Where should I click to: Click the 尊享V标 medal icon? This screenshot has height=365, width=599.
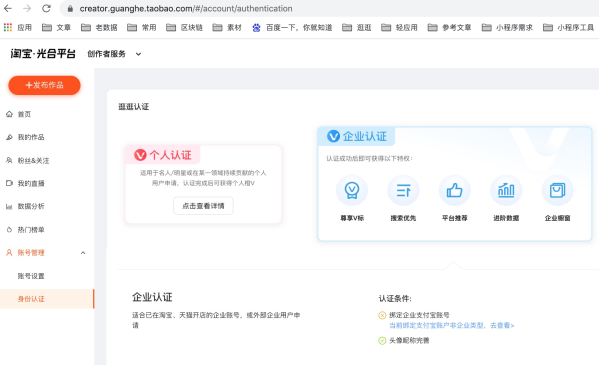(x=352, y=190)
